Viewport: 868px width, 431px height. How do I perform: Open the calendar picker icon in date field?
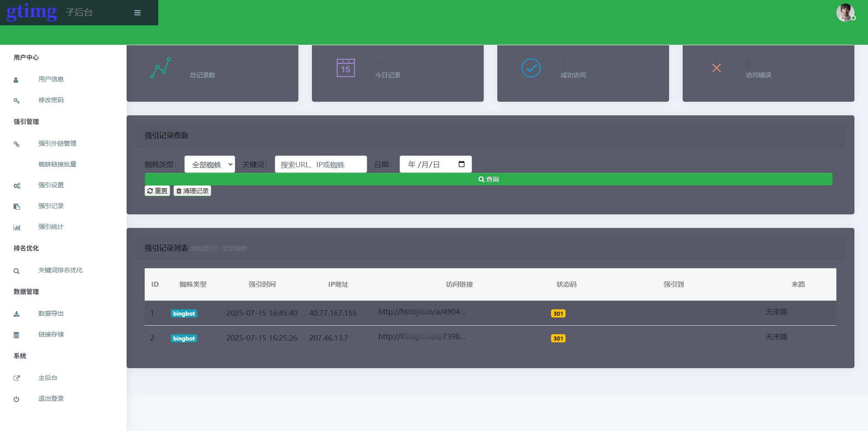tap(462, 164)
